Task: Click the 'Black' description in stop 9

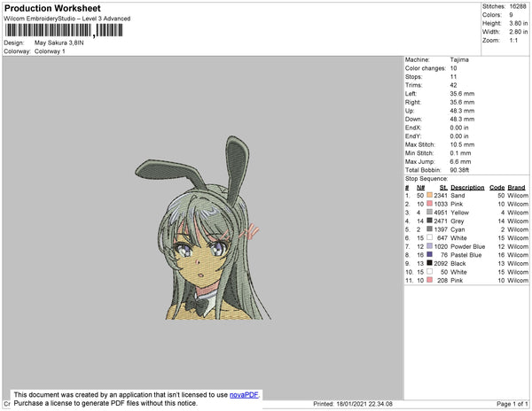Action: [x=458, y=263]
